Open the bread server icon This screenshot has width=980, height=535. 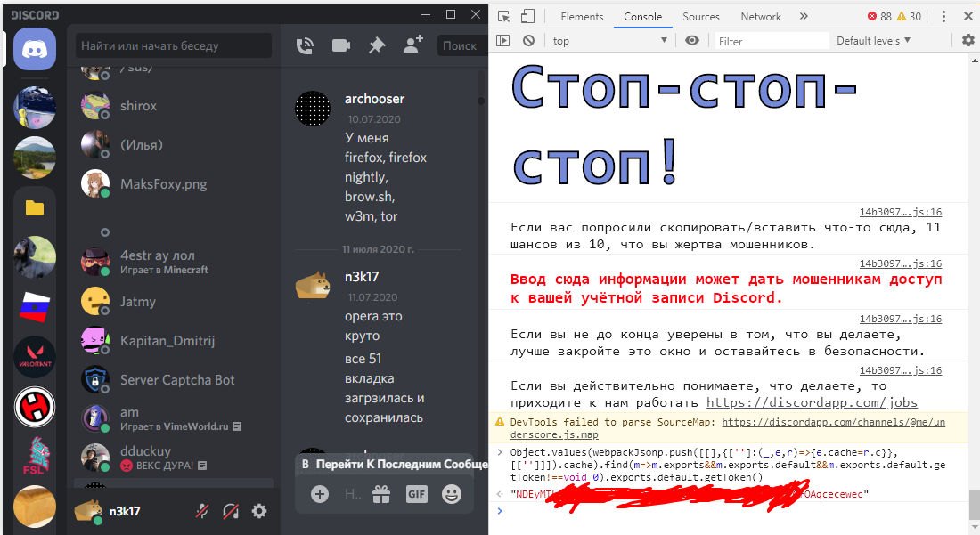coord(35,507)
